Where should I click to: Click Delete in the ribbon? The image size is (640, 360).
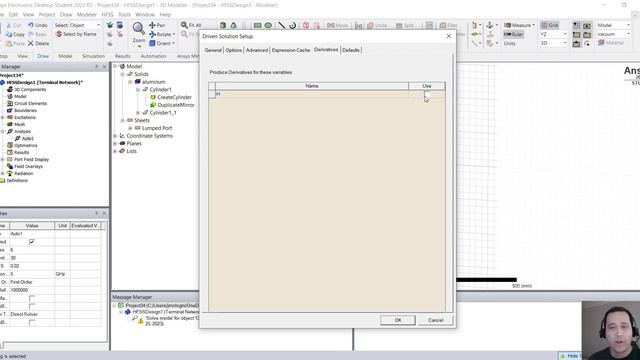(x=38, y=43)
